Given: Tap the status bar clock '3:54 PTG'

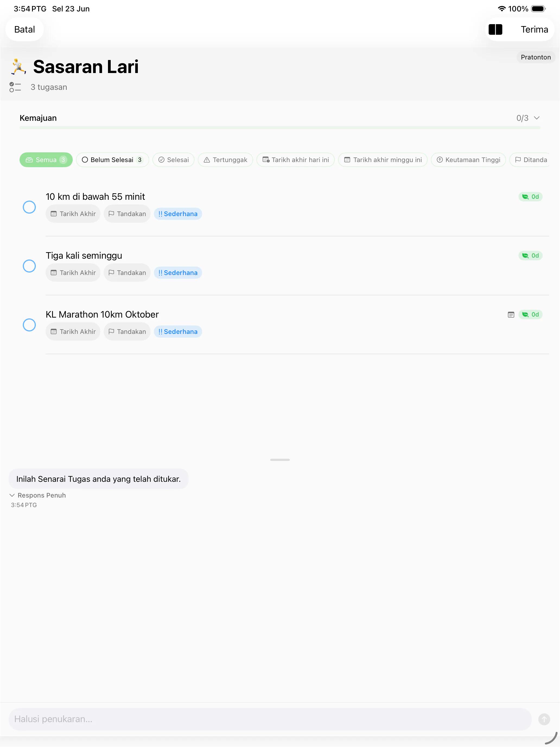Looking at the screenshot, I should click(x=30, y=9).
